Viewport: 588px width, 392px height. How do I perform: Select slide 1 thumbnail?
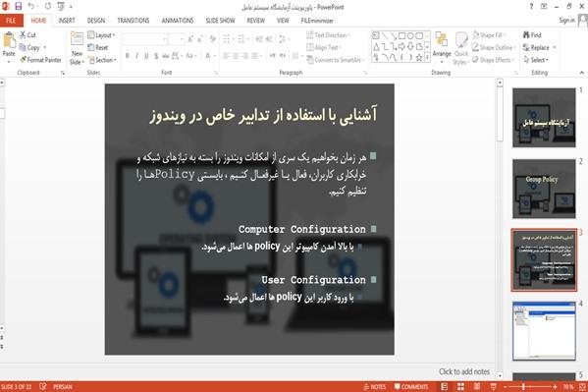pyautogui.click(x=544, y=118)
